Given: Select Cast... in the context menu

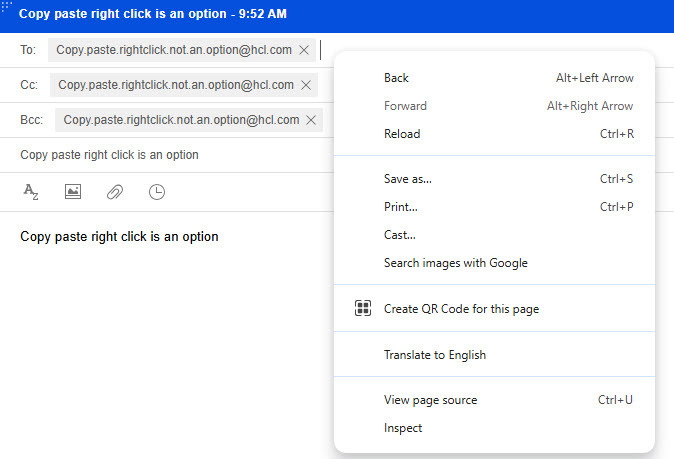Looking at the screenshot, I should (x=400, y=235).
